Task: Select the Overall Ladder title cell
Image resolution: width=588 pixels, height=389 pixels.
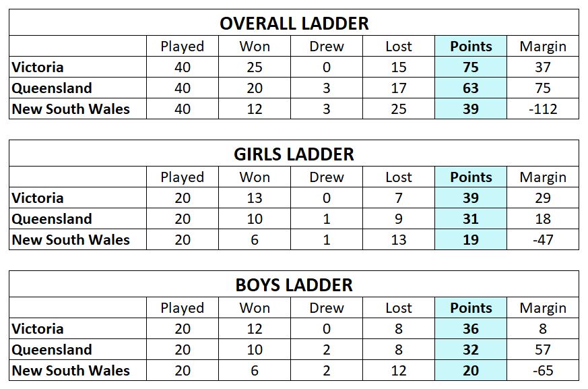Action: (294, 22)
